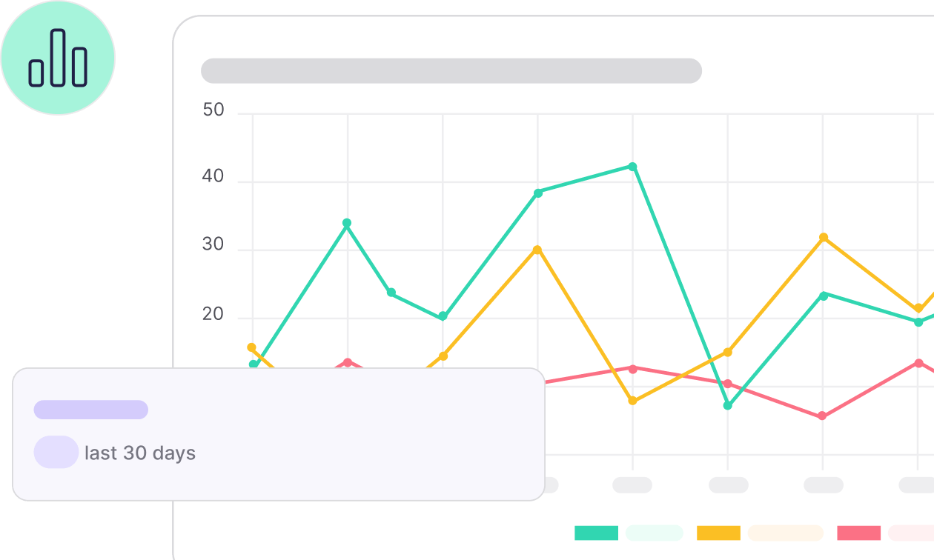Toggle the light yellow legend label pill
The width and height of the screenshot is (934, 560).
(785, 533)
